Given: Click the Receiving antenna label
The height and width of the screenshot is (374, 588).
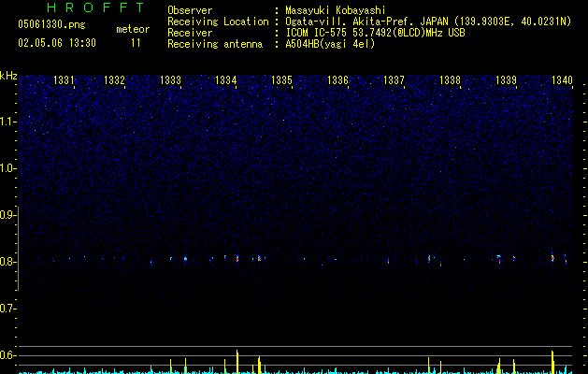Looking at the screenshot, I should click(215, 44).
